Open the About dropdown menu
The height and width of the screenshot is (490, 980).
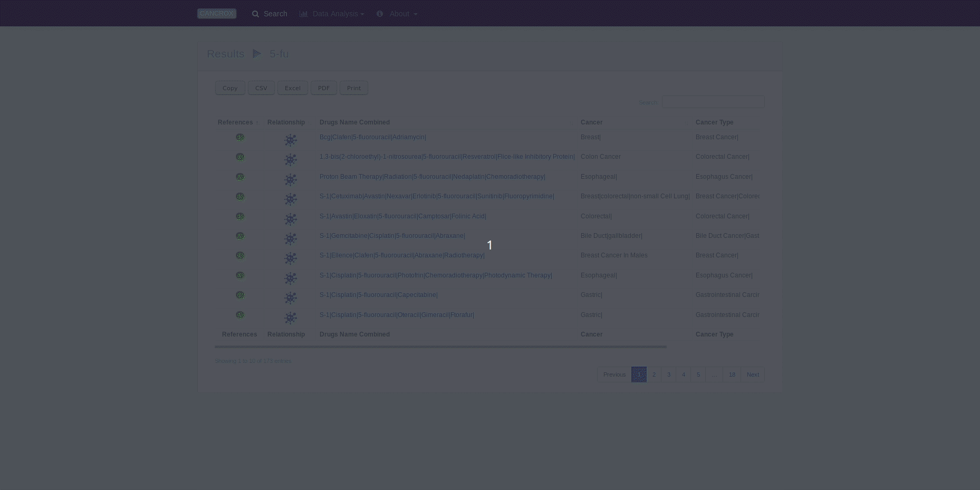397,14
